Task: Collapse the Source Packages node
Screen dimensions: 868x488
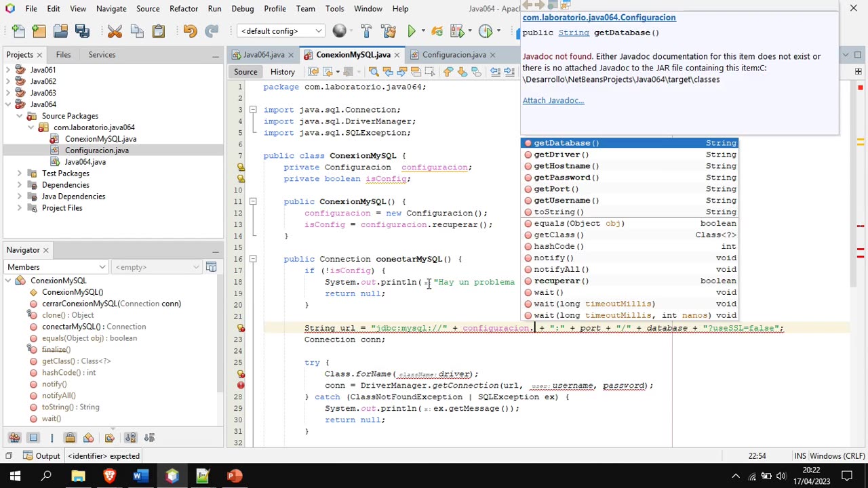Action: click(19, 116)
